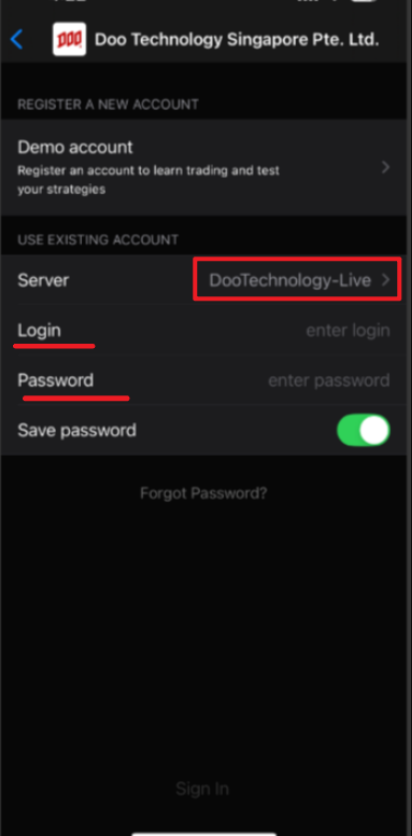Click the chevron on the Demo account row

pyautogui.click(x=386, y=167)
